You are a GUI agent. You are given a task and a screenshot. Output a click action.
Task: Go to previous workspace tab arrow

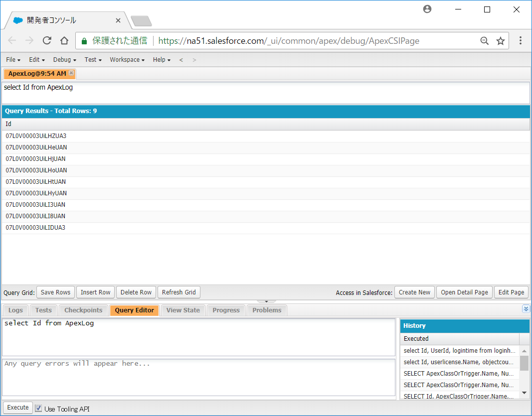[181, 60]
